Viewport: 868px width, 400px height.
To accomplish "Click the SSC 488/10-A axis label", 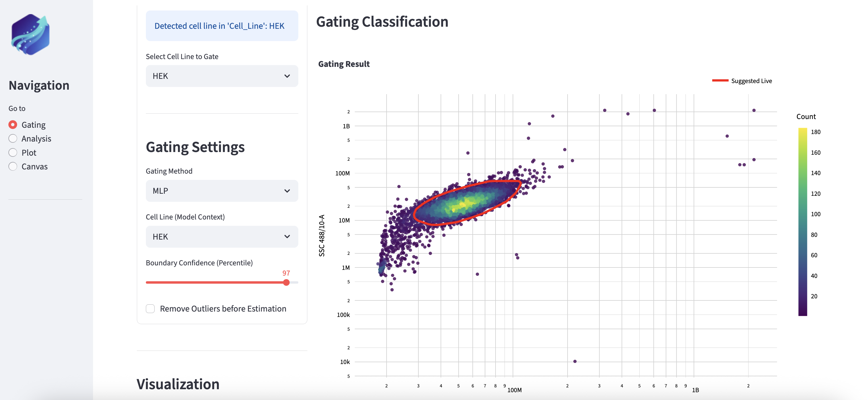I will coord(322,235).
